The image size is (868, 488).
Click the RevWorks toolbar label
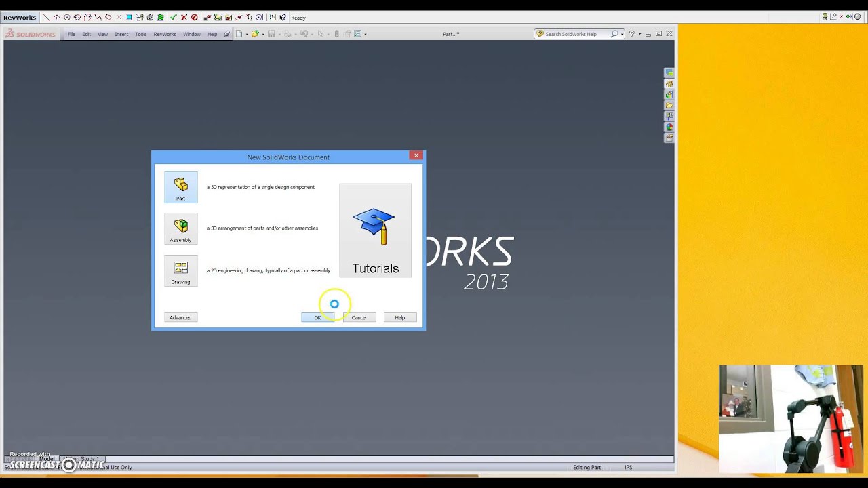(20, 18)
